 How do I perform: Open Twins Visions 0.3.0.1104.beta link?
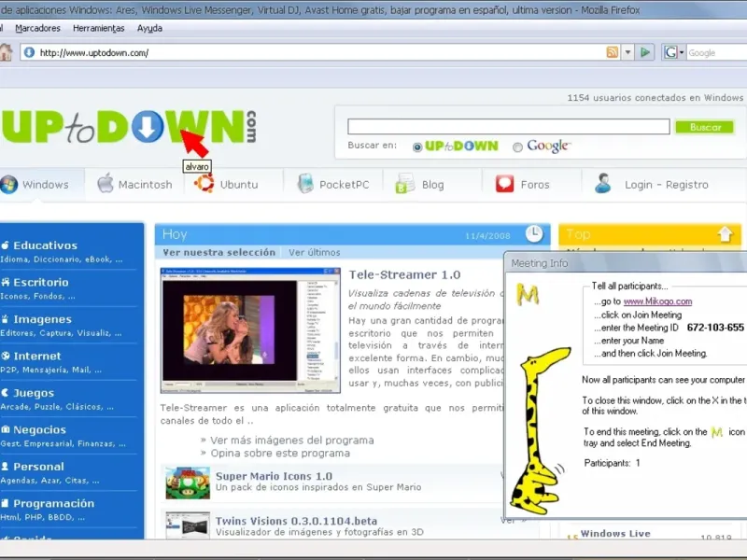tap(296, 521)
